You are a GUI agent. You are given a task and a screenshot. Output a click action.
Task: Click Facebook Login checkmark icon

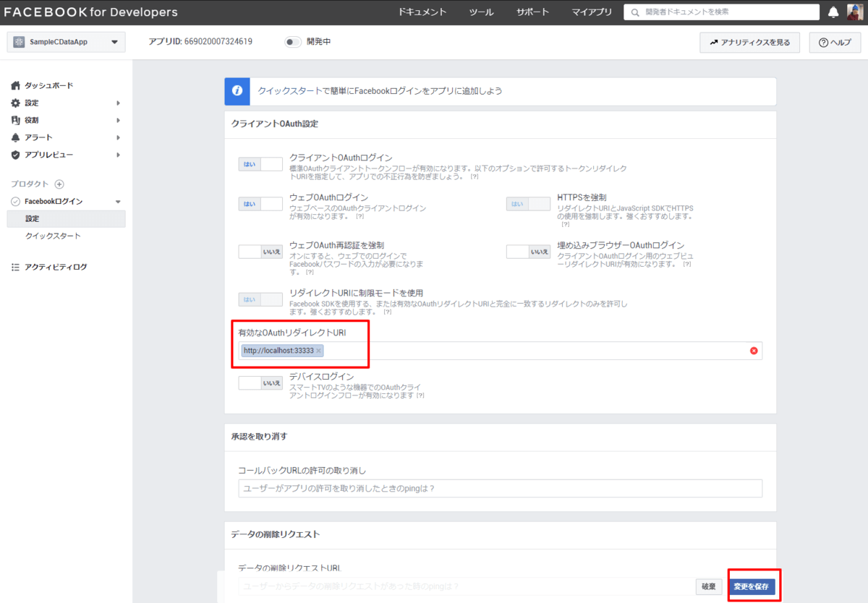pos(16,202)
